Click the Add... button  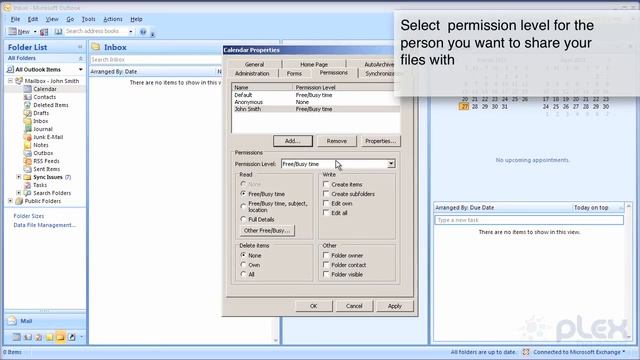click(x=293, y=141)
